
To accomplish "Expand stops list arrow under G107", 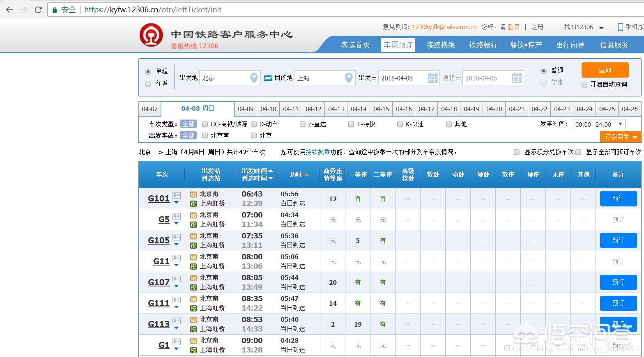I will pos(176,286).
